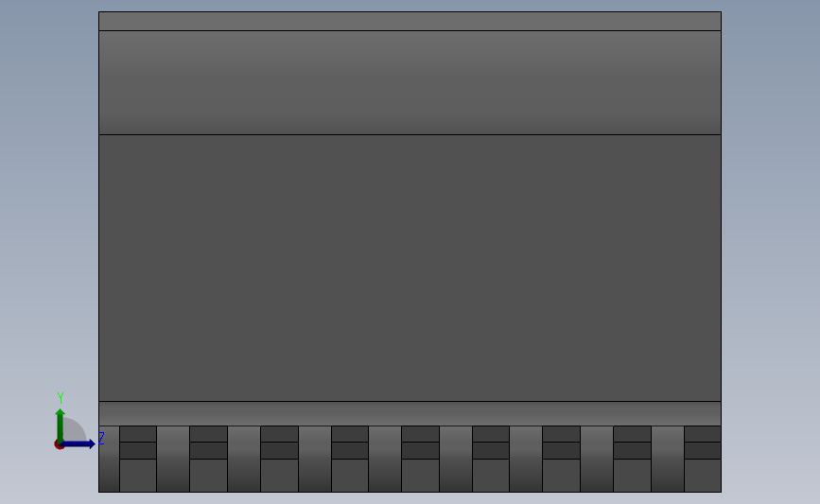Image resolution: width=820 pixels, height=504 pixels.
Task: Click the red origin ball of the triad
Action: tap(58, 445)
